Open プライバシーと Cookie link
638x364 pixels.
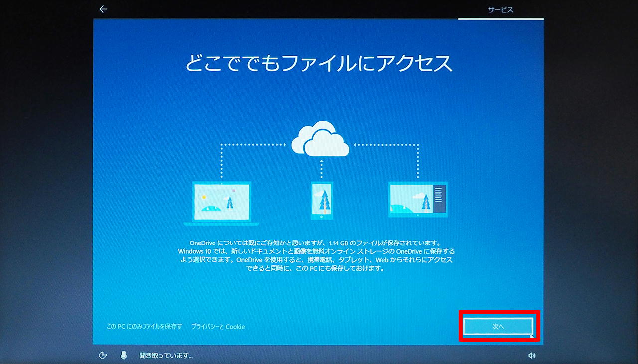click(x=218, y=327)
